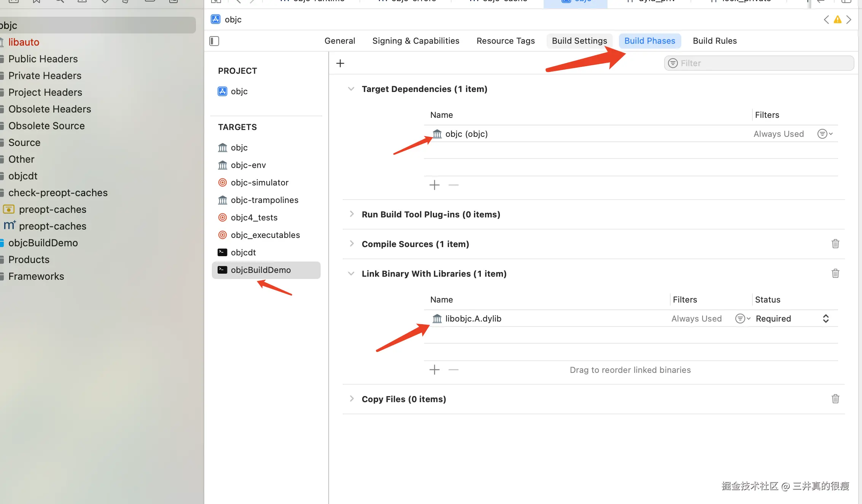Open filters dropdown for libobjc.A.dylib
Viewport: 862px width, 504px height.
coord(742,319)
